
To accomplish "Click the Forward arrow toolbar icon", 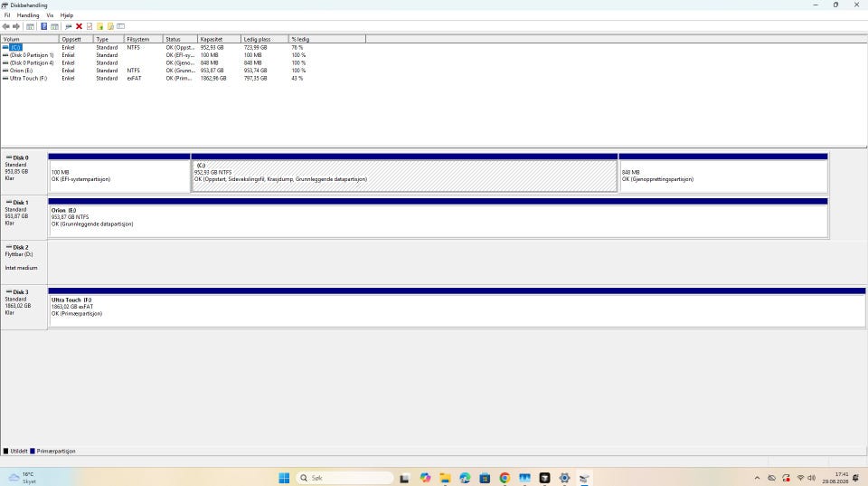I will (x=16, y=26).
